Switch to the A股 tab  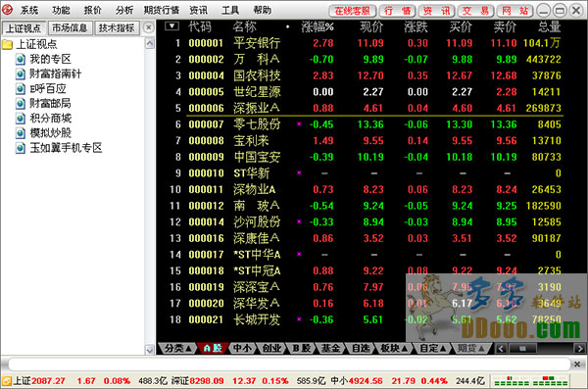[x=213, y=349]
